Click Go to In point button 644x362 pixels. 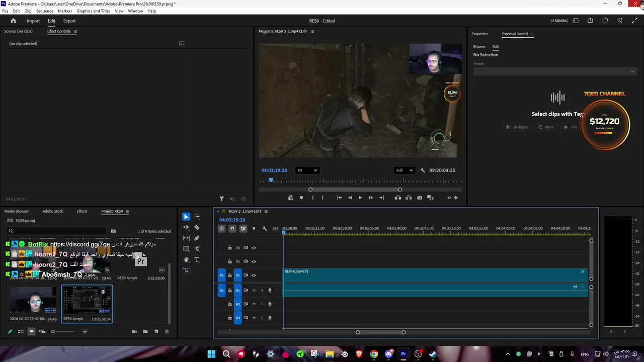tap(339, 198)
